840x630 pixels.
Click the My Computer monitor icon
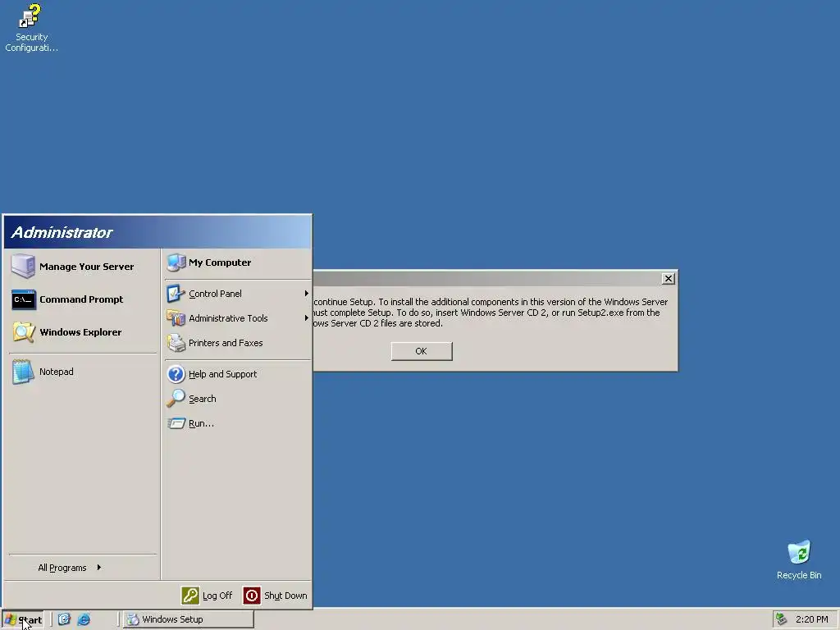point(176,262)
